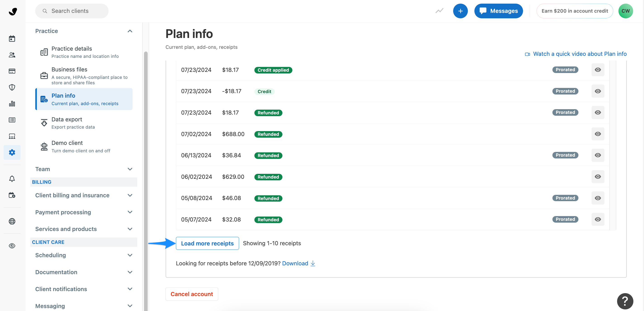
Task: Click the eye icon in left rail
Action: (x=12, y=246)
